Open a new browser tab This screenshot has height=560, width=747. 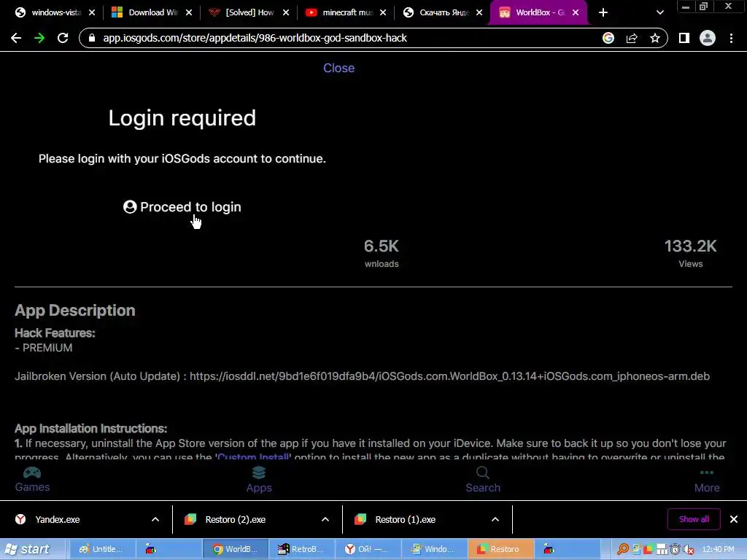[x=603, y=13]
